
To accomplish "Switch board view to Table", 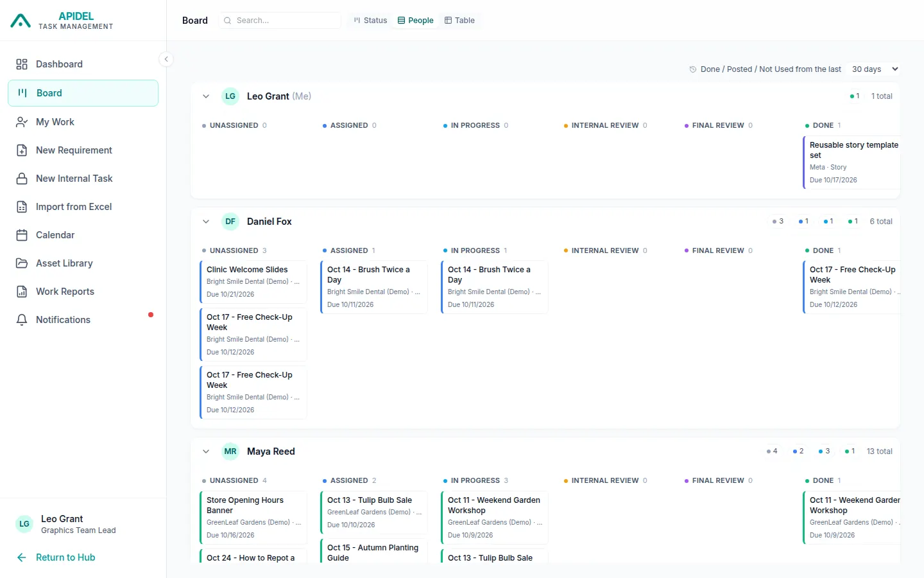I will 459,21.
